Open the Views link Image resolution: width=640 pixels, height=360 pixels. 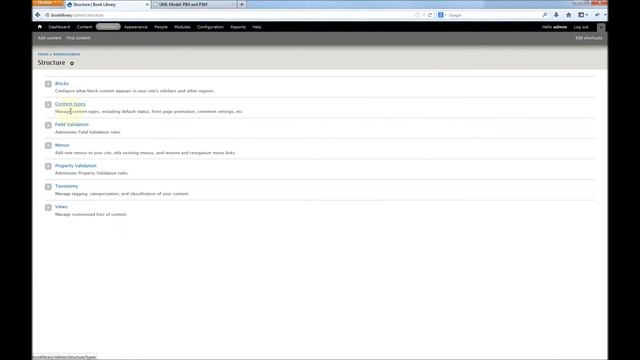(61, 207)
